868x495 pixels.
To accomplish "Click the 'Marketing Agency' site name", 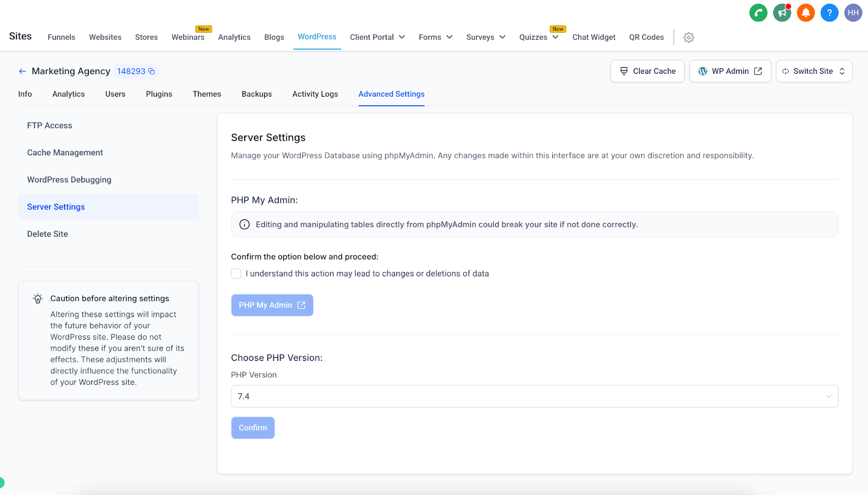I will [x=71, y=71].
